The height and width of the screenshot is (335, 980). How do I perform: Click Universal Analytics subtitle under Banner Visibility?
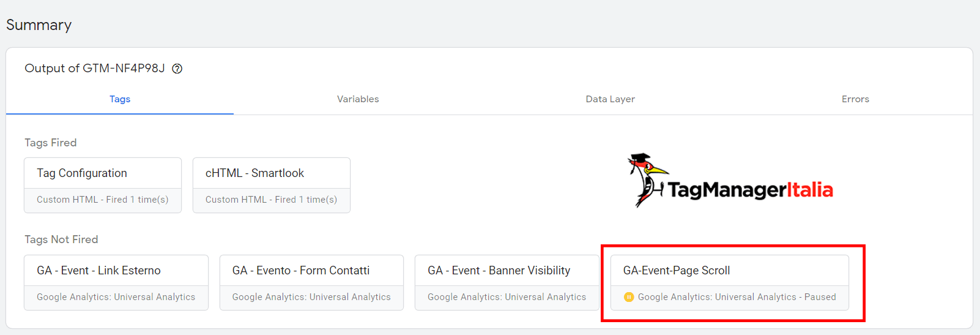(x=507, y=297)
